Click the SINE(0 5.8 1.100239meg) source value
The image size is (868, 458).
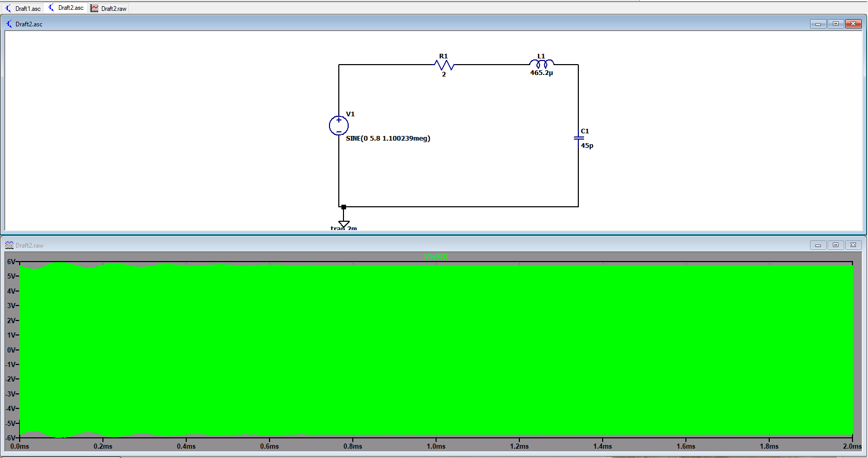(x=388, y=139)
